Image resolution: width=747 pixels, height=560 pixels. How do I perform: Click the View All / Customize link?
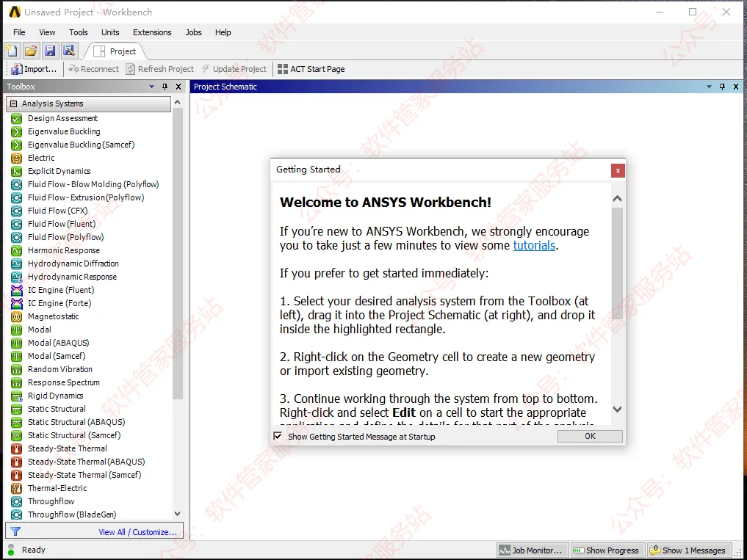click(137, 532)
